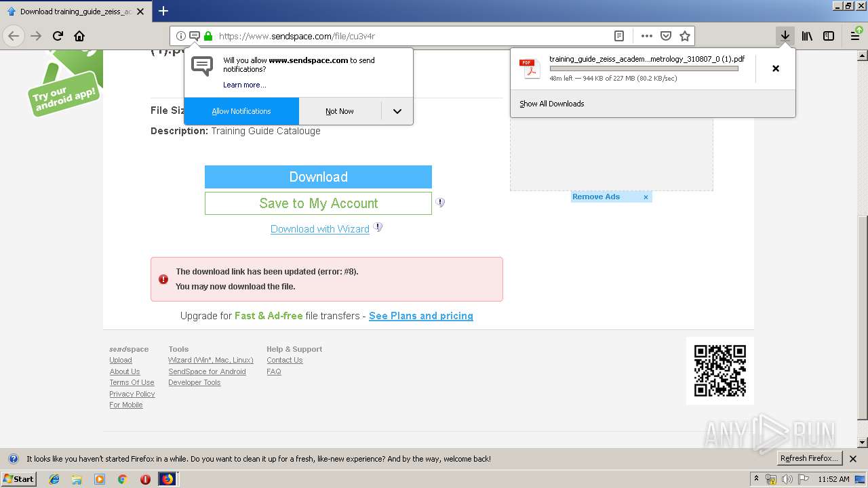Click Remove Ads label
This screenshot has width=868, height=488.
[x=596, y=197]
